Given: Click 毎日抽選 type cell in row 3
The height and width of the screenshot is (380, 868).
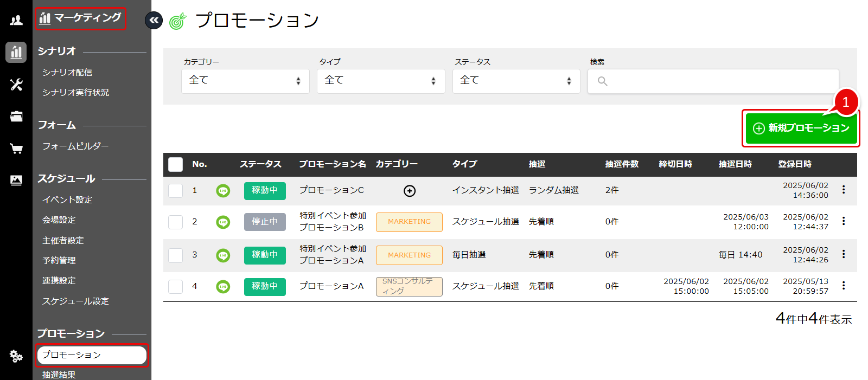Looking at the screenshot, I should point(469,255).
